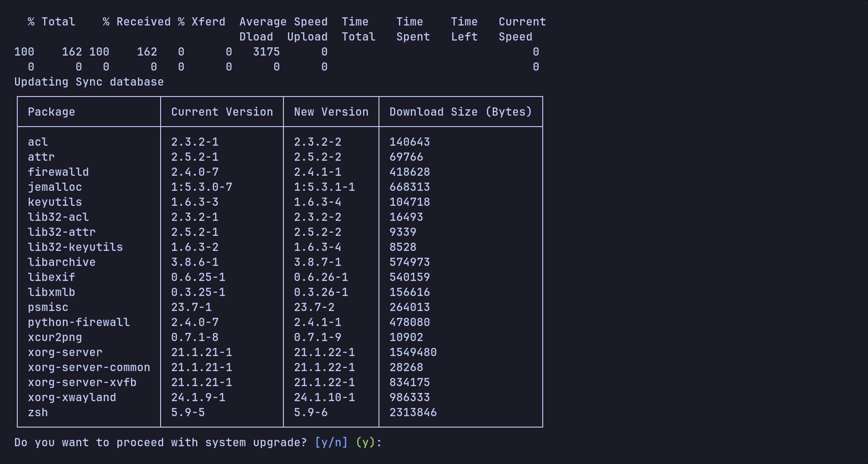Viewport: 868px width, 464px height.
Task: Click the 'Download Size (Bytes)' column header
Action: pyautogui.click(x=461, y=112)
